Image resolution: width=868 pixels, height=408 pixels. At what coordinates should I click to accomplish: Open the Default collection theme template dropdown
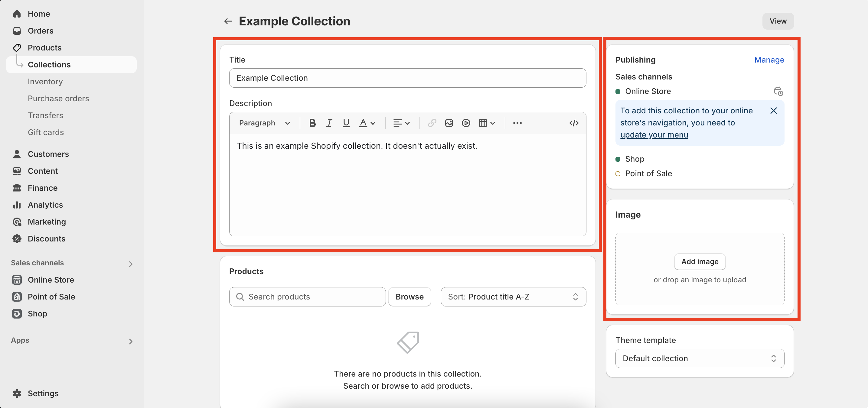700,358
